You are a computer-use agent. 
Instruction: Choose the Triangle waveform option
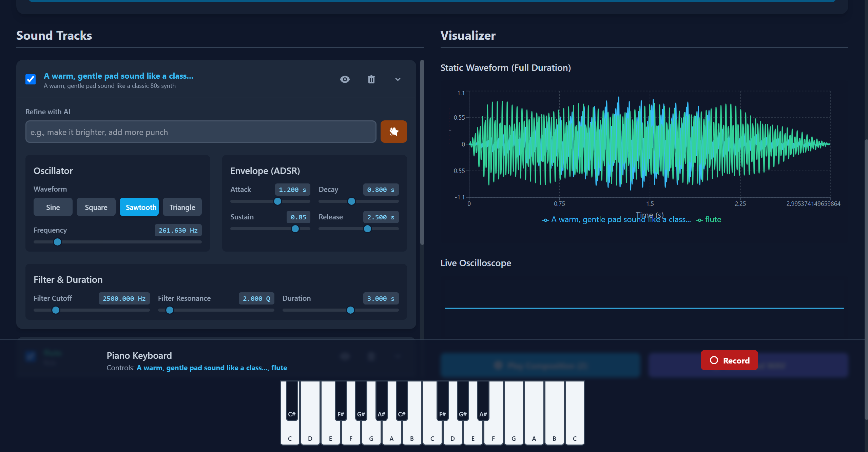coord(182,207)
